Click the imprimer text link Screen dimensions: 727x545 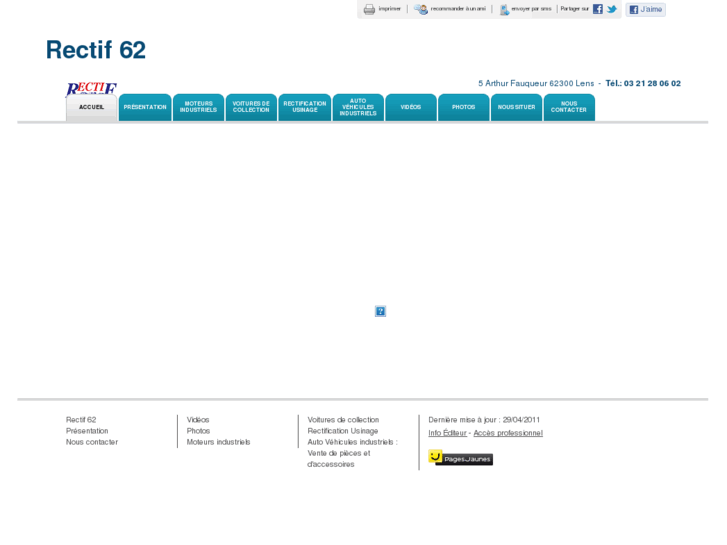[x=389, y=9]
